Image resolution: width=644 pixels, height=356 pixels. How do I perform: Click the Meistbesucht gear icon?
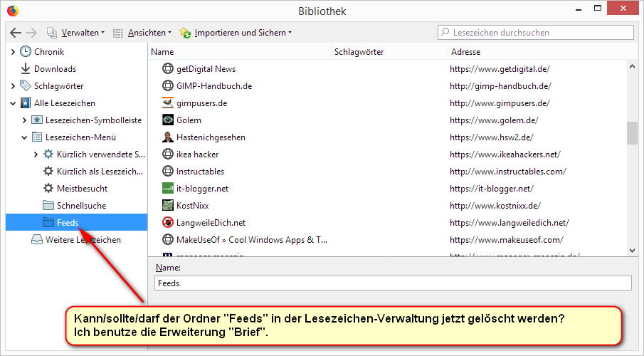click(48, 188)
